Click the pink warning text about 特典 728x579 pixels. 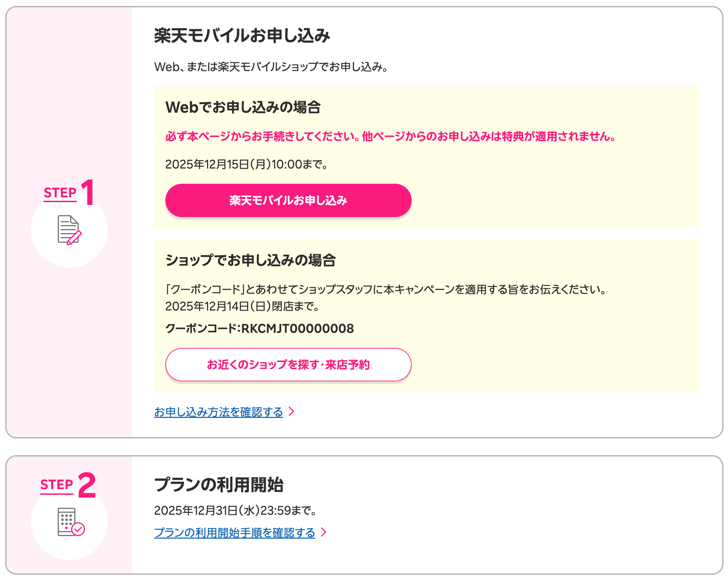point(390,136)
